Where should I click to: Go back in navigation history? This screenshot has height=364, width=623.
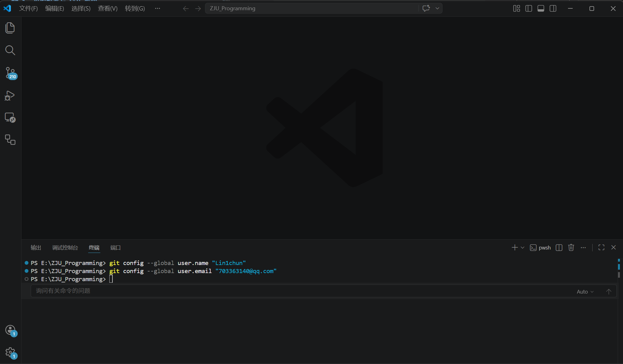(x=186, y=8)
